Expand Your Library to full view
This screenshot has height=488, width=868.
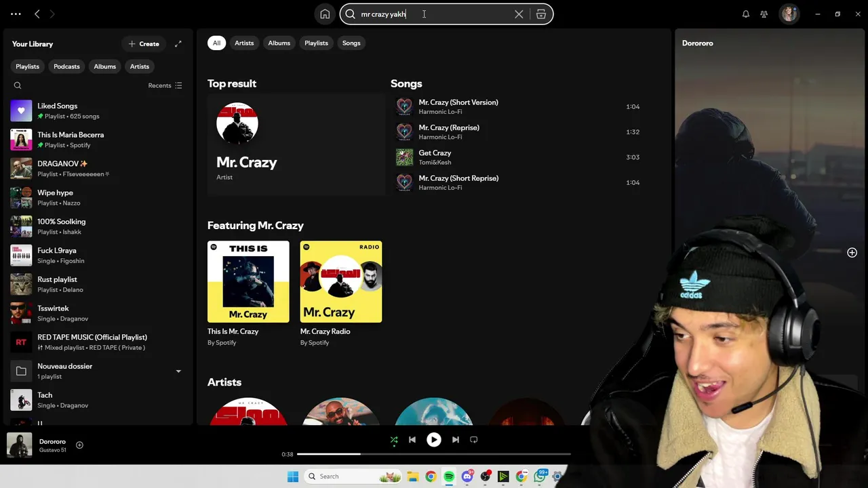coord(178,44)
